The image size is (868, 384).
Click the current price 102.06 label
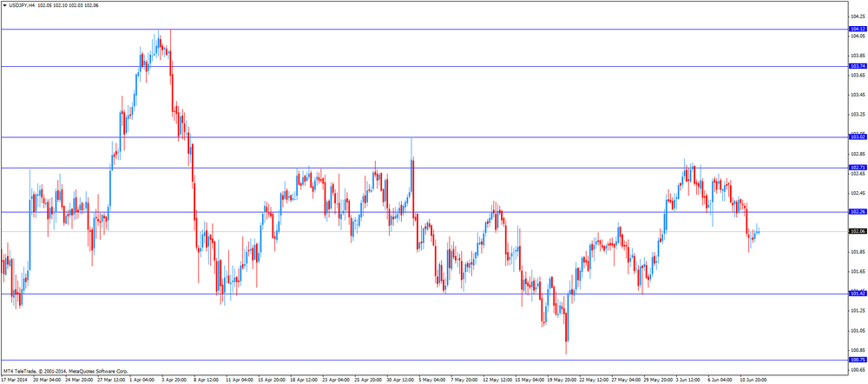tap(858, 231)
